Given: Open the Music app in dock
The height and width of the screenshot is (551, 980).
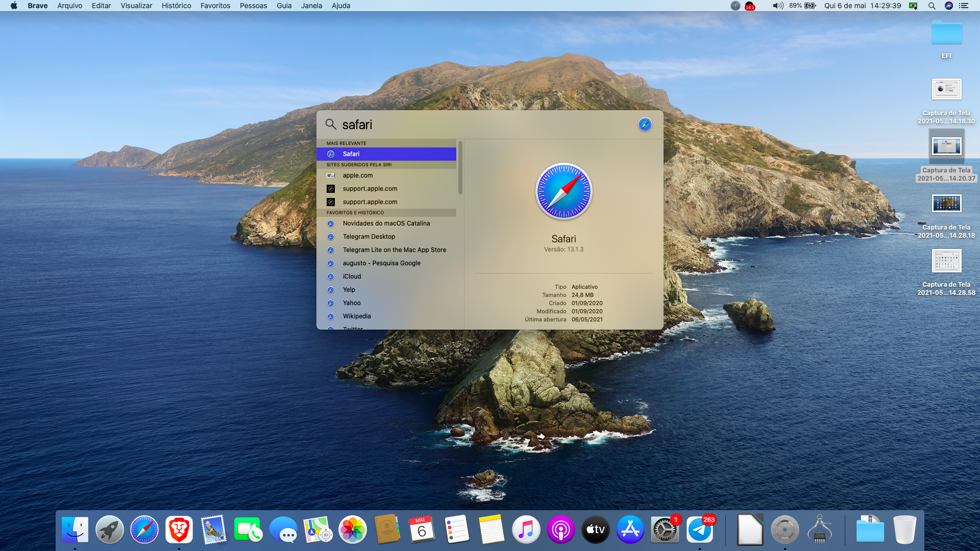Looking at the screenshot, I should point(526,530).
